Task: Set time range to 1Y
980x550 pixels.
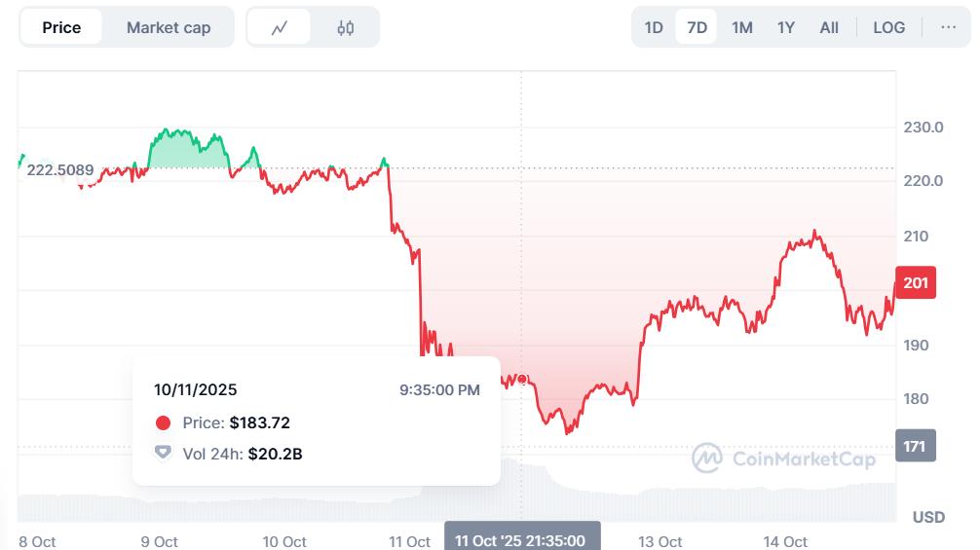Action: [786, 27]
